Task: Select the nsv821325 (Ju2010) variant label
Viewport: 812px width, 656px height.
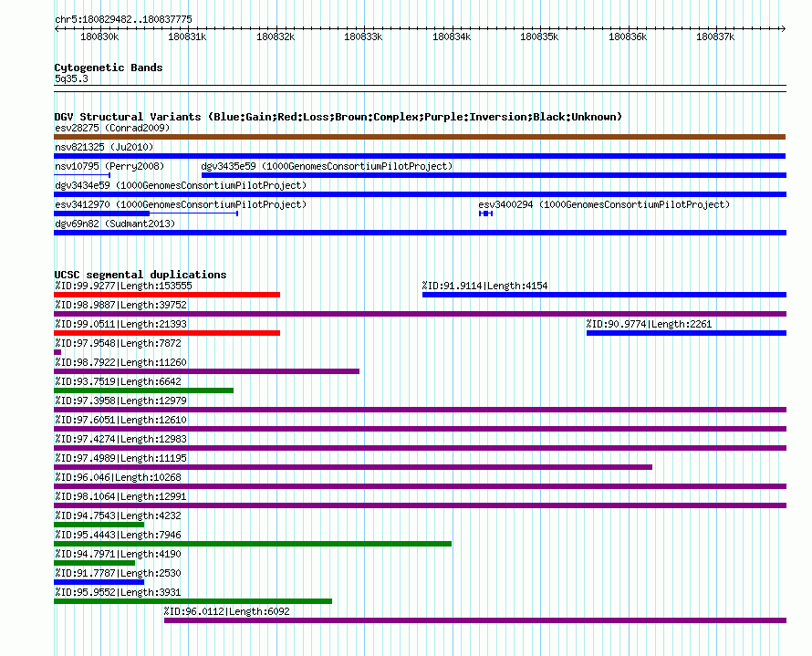Action: (x=104, y=147)
